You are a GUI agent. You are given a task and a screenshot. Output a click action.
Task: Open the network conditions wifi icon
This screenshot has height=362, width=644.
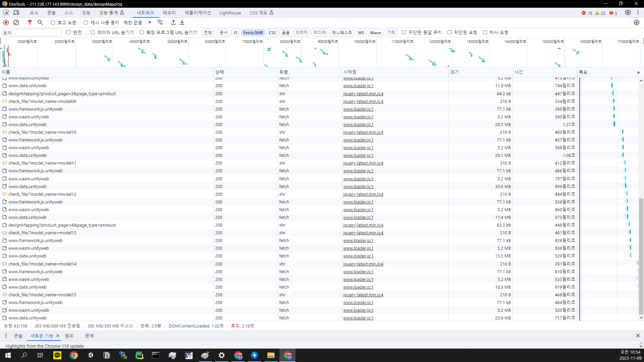pos(160,22)
